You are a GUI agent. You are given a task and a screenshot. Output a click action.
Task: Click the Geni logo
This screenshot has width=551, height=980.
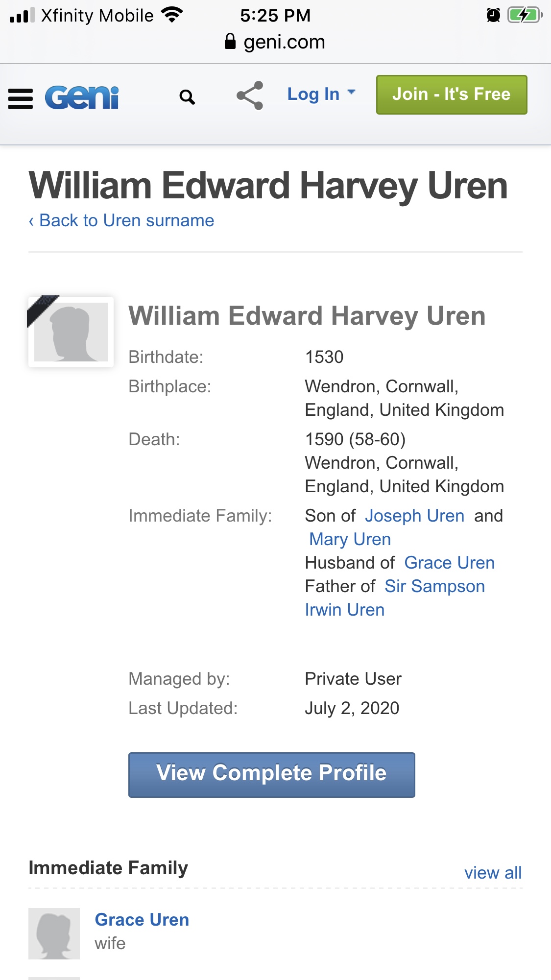click(x=82, y=97)
